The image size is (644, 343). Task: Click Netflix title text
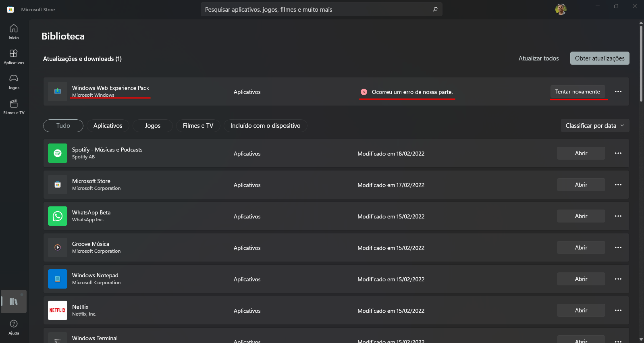click(x=80, y=307)
